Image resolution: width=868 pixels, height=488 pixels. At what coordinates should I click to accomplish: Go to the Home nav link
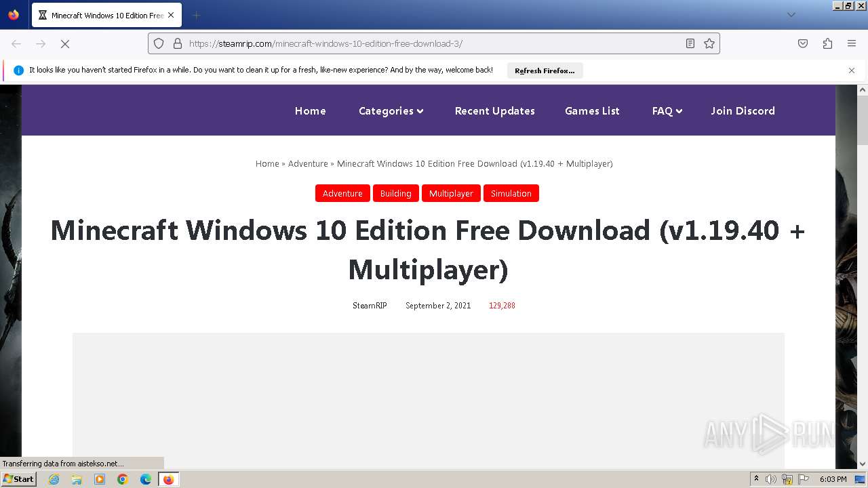click(x=311, y=110)
